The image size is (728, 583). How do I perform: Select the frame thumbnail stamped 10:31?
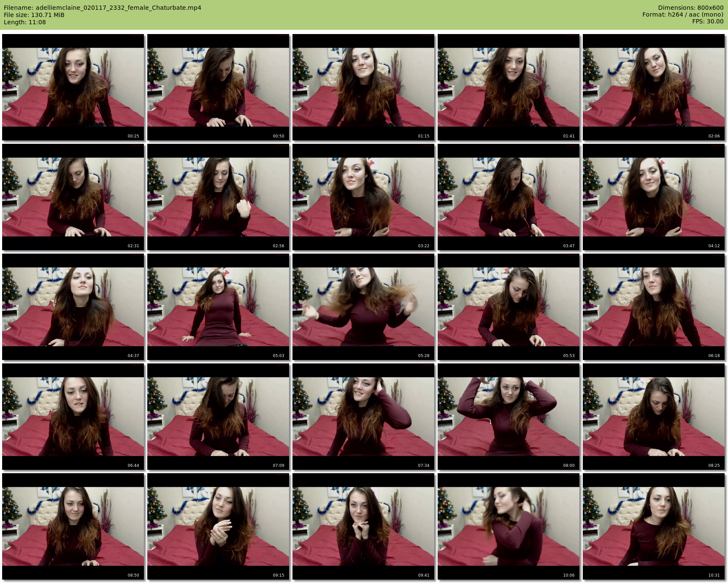654,526
